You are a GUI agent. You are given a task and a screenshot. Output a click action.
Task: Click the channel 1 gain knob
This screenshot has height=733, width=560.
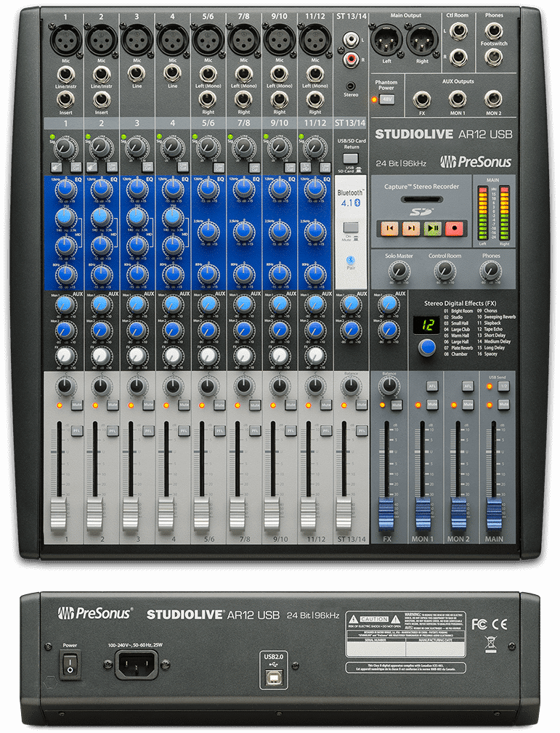(65, 148)
